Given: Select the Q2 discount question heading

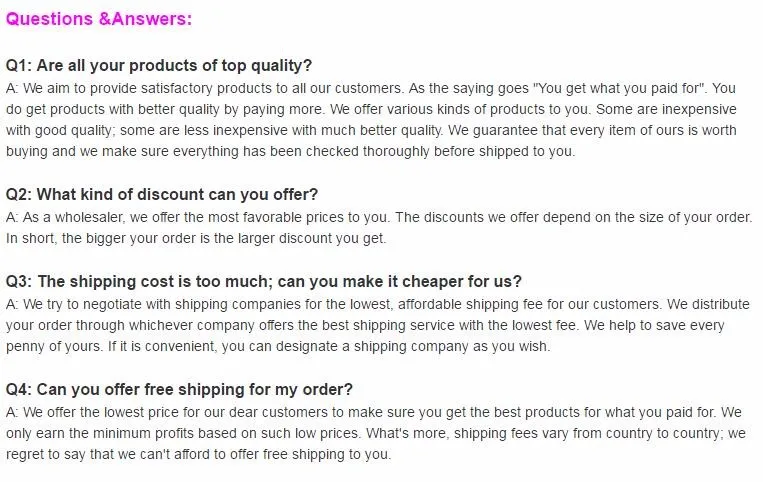Looking at the screenshot, I should point(162,195).
